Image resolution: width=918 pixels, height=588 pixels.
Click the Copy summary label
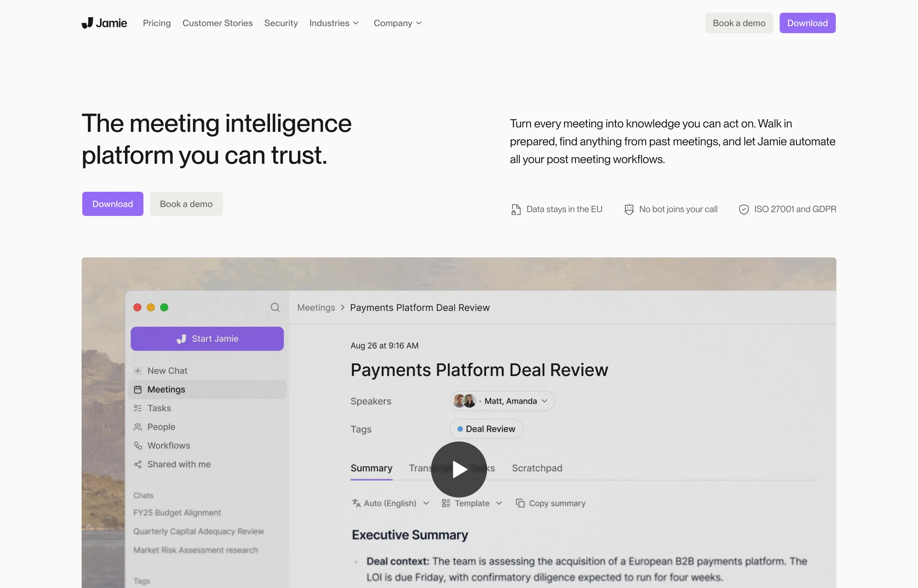(557, 503)
